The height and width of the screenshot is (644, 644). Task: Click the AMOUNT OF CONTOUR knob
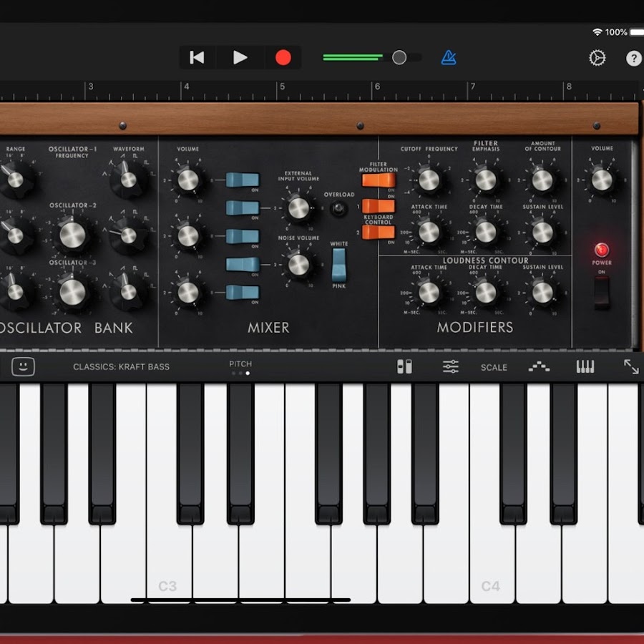point(542,180)
